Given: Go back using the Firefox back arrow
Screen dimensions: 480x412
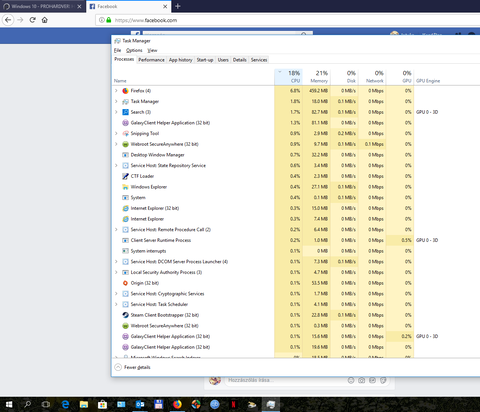Looking at the screenshot, I should (x=8, y=20).
